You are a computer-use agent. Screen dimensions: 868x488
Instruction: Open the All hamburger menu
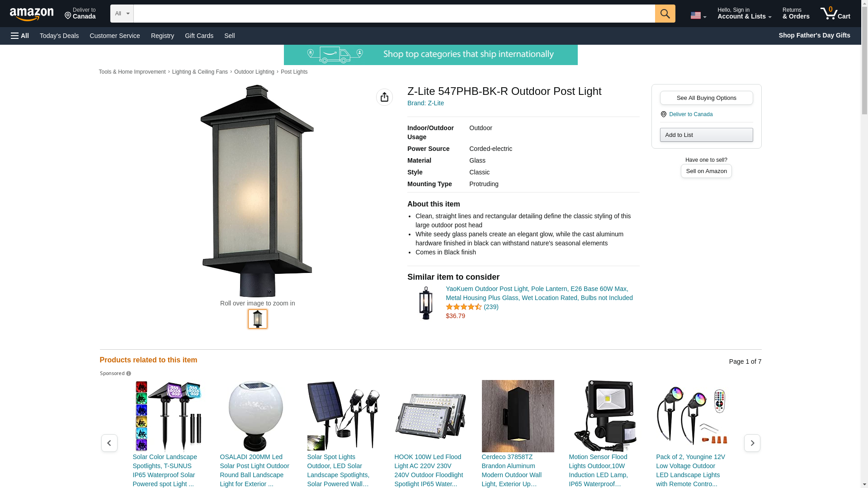(x=20, y=36)
